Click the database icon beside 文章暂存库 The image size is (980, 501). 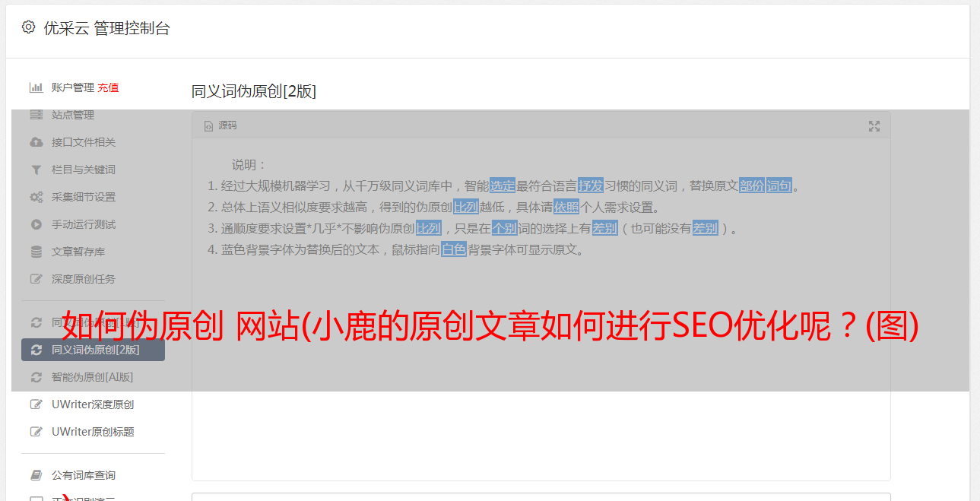click(x=36, y=252)
